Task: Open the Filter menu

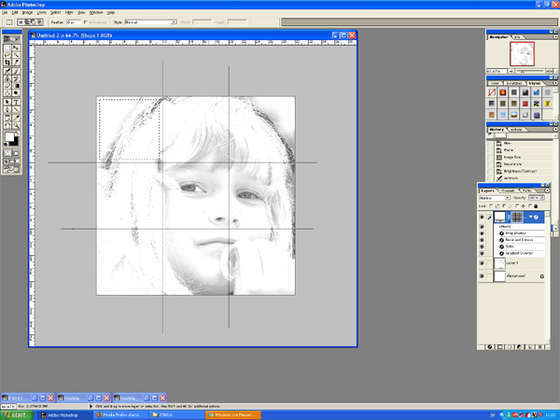Action: tap(69, 12)
